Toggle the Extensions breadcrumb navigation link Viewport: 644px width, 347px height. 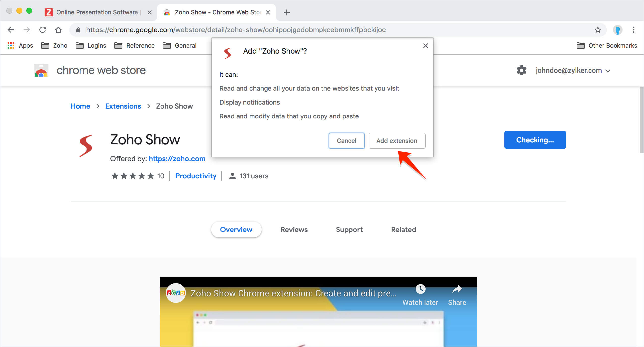(x=123, y=106)
